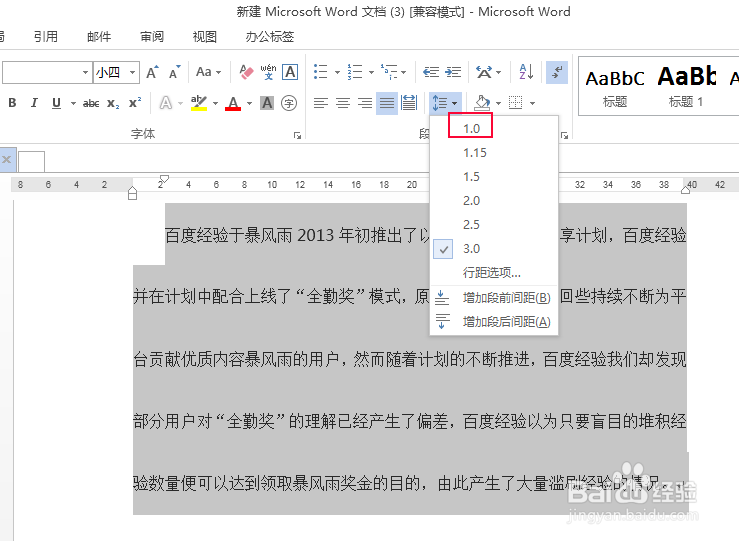Image resolution: width=739 pixels, height=541 pixels.
Task: Open the 视图 ribbon tab
Action: (x=205, y=36)
